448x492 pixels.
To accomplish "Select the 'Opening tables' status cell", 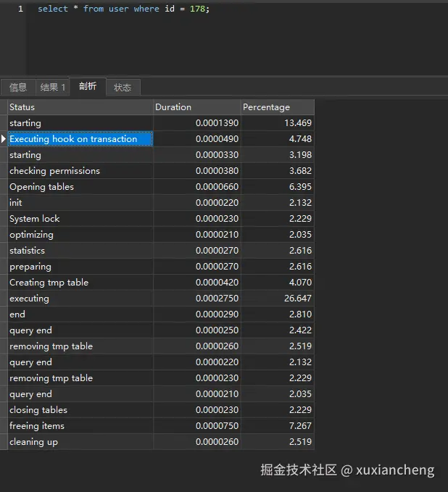I will [80, 187].
